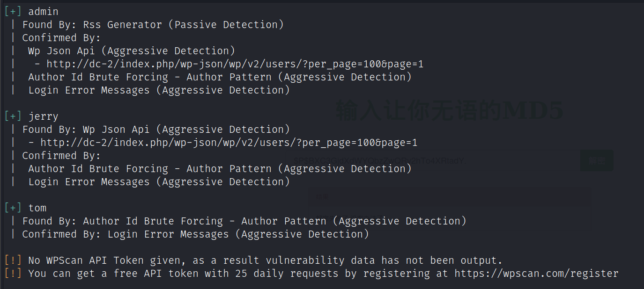This screenshot has height=289, width=644.
Task: Click the No WPScan API Token warning text
Action: (265, 260)
